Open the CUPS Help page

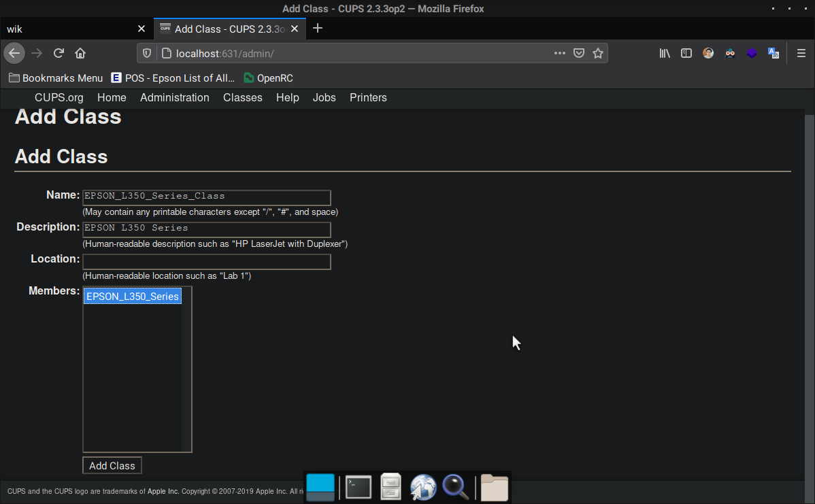pyautogui.click(x=288, y=98)
